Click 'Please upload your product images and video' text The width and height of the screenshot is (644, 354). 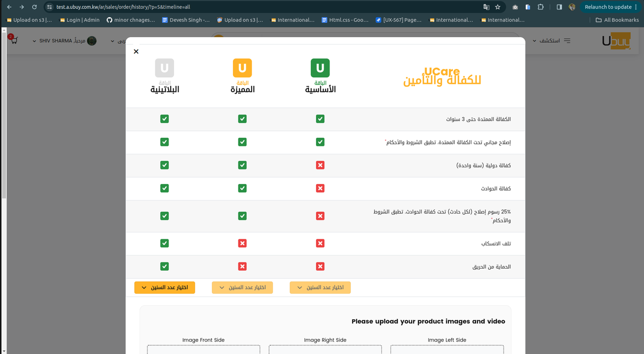tap(428, 321)
